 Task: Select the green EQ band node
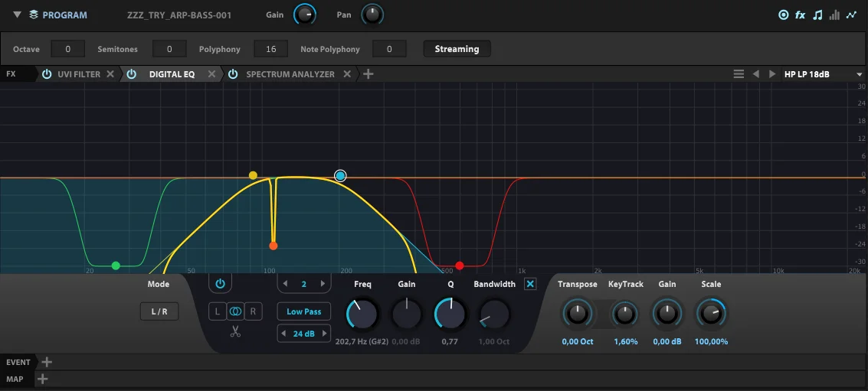116,266
